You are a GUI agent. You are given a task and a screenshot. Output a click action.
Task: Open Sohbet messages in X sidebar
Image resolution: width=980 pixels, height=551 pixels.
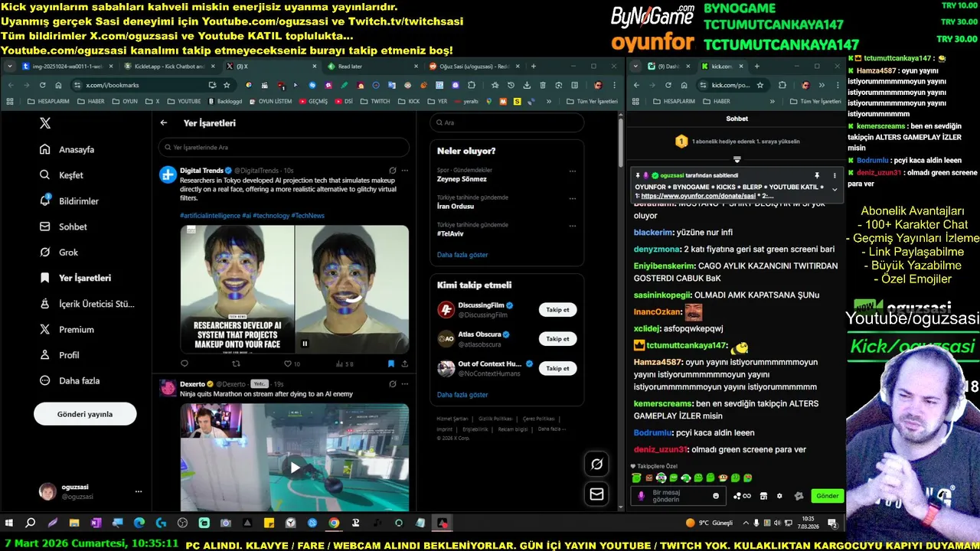64,227
